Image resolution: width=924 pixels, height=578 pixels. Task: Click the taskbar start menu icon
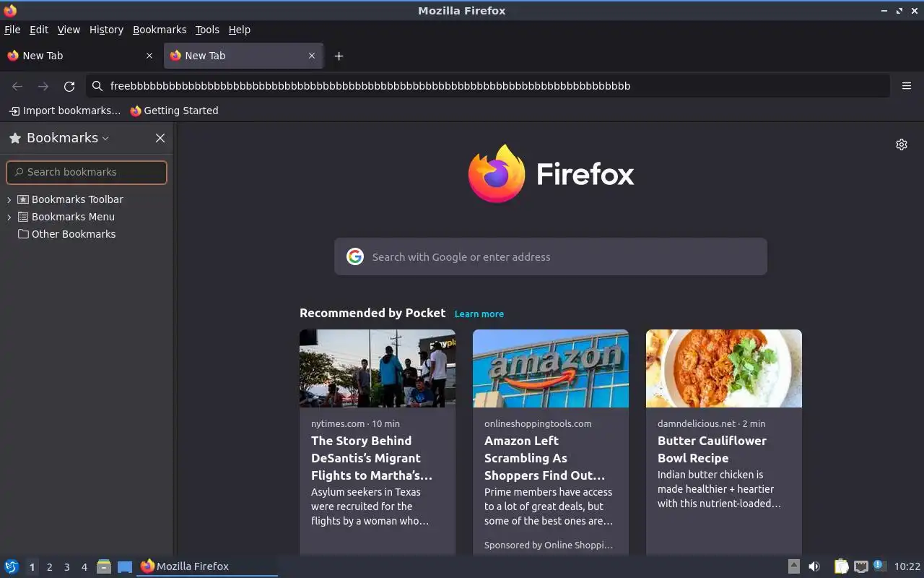click(x=12, y=566)
